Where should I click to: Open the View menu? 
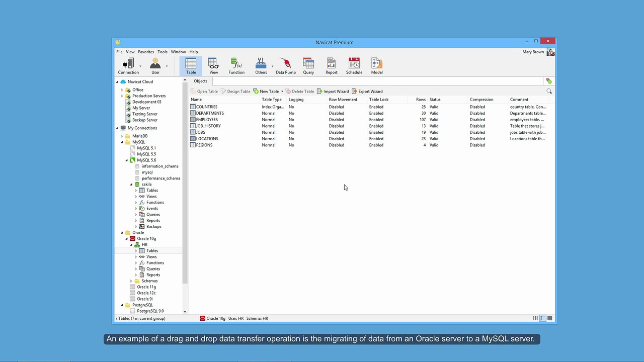tap(130, 52)
